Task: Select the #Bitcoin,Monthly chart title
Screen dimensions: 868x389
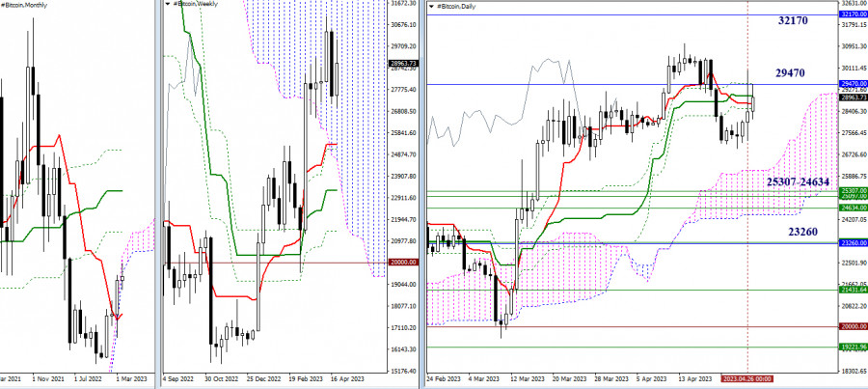Action: [x=24, y=5]
